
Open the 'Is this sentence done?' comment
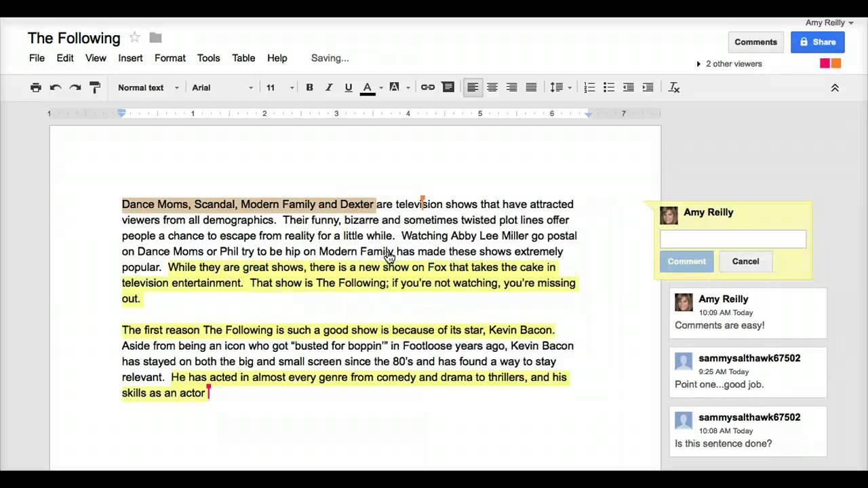point(748,431)
